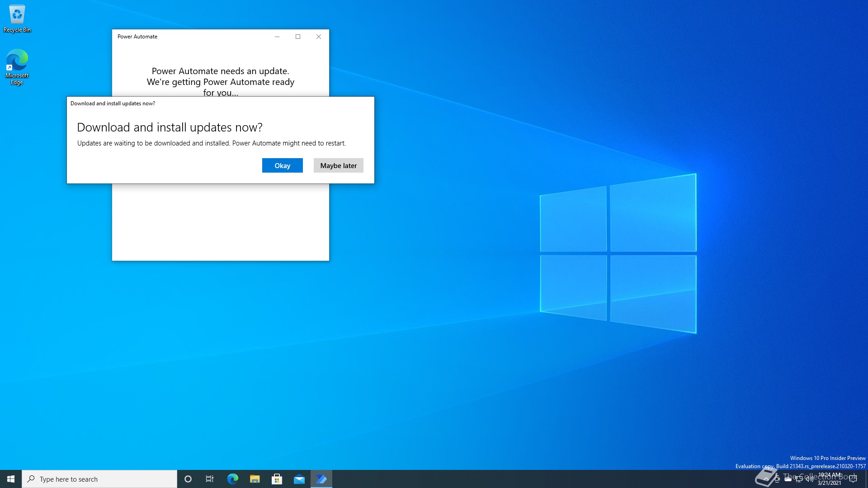Confirm the update with the Okay button
Screen dimensions: 868x488
282,165
